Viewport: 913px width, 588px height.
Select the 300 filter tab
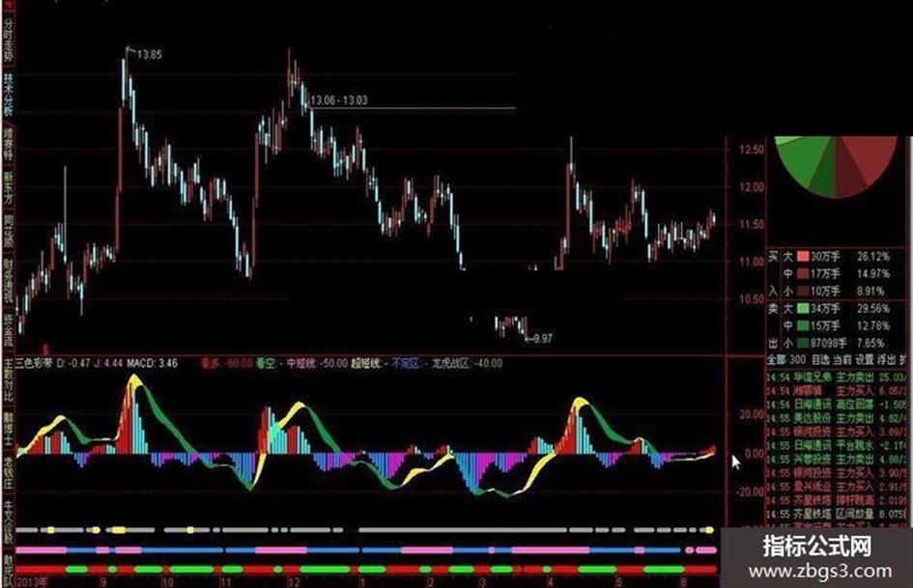797,360
